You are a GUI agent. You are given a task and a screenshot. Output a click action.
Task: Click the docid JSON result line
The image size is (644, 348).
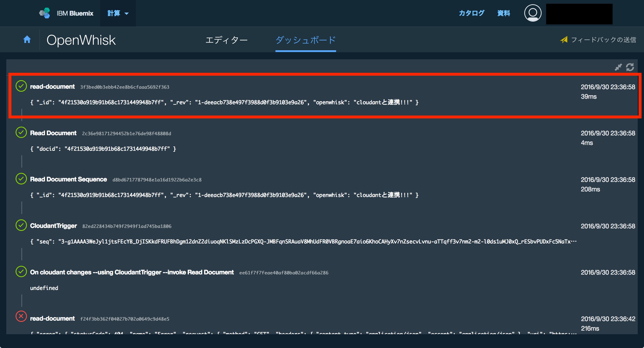pyautogui.click(x=103, y=149)
